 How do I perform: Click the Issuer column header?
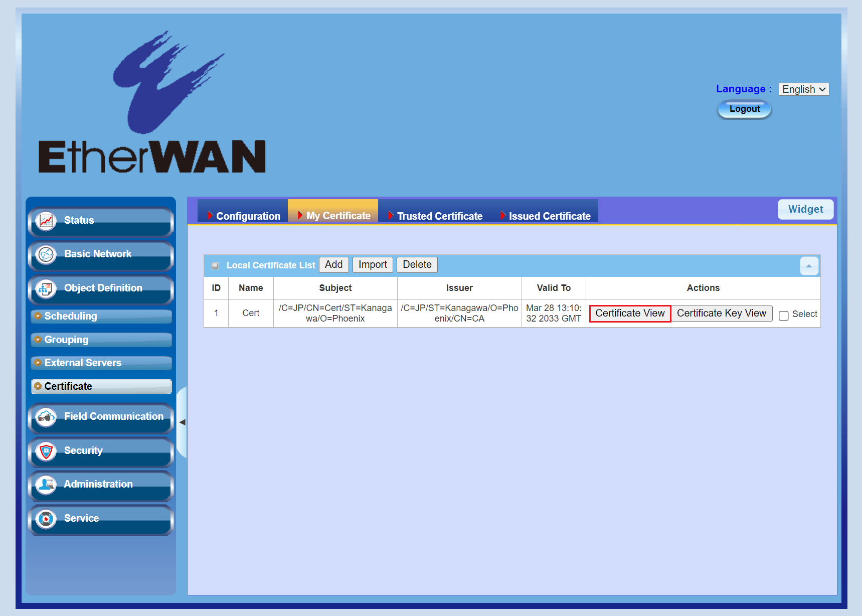[x=459, y=288]
